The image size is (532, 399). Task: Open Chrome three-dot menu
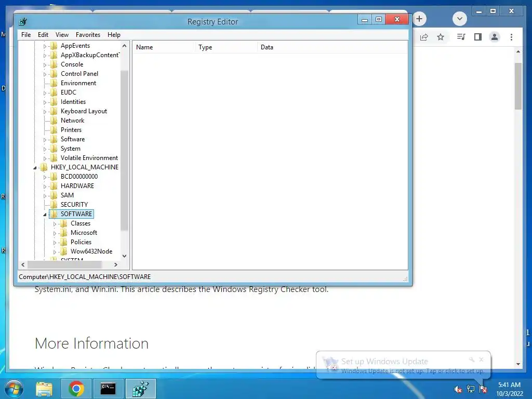tap(511, 37)
